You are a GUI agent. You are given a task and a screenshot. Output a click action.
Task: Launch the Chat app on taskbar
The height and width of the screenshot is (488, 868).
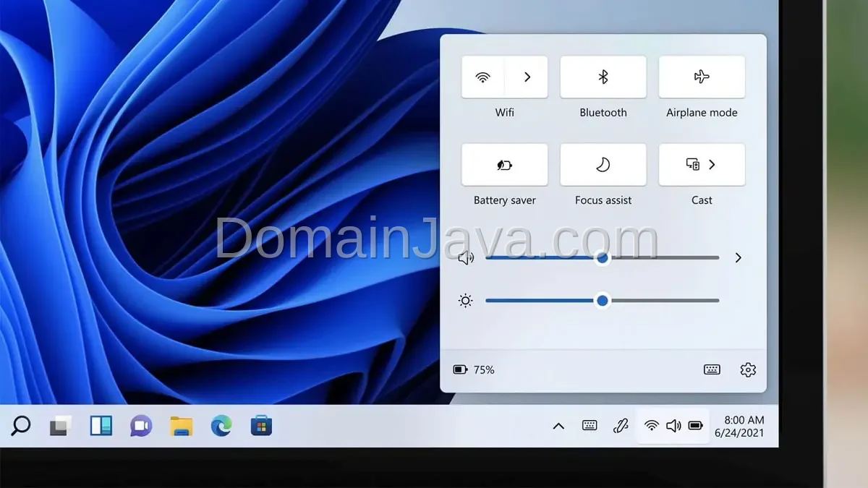coord(141,426)
